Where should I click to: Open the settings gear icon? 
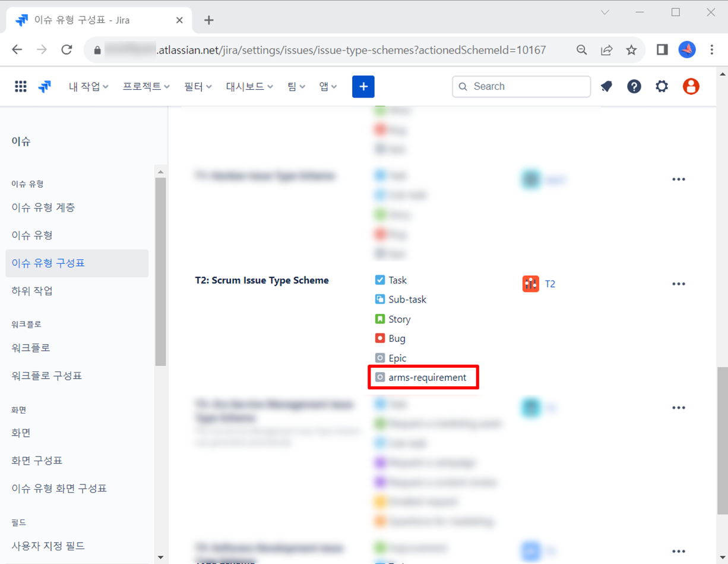click(661, 87)
